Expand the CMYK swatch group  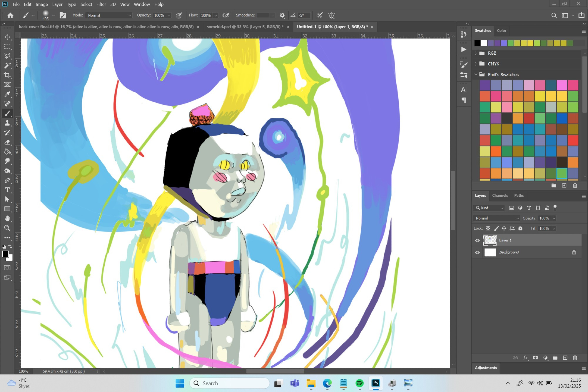476,64
